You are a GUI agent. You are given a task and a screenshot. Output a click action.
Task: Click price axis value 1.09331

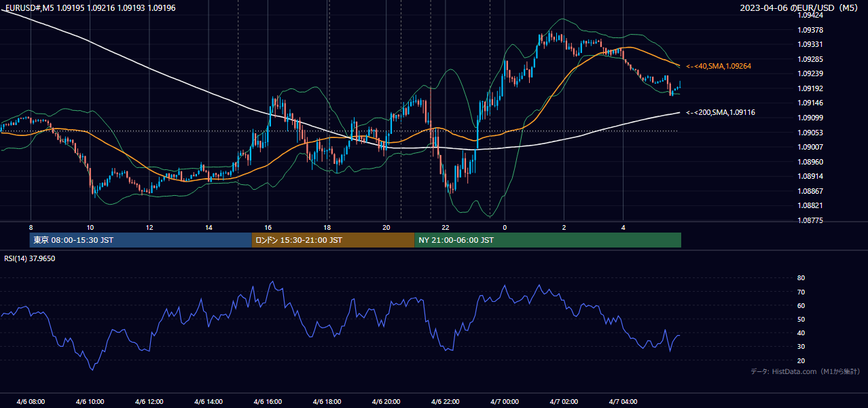point(810,44)
